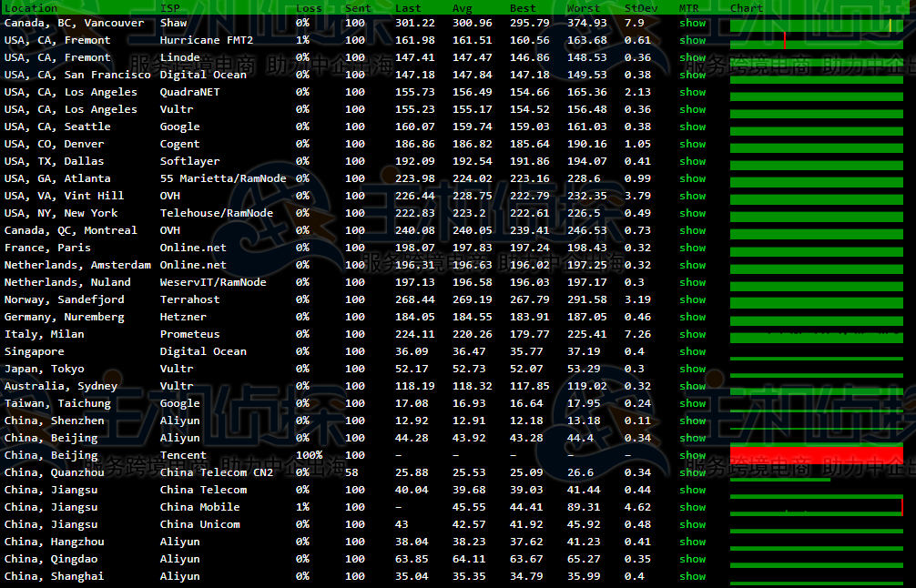
Task: Click the red chart bar for Beijing Tencent
Action: pyautogui.click(x=817, y=455)
